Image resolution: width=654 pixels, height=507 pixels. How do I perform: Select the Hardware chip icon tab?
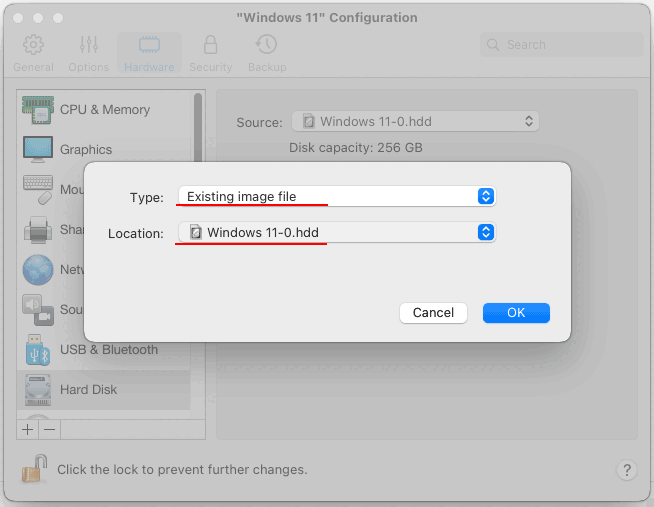click(x=149, y=45)
